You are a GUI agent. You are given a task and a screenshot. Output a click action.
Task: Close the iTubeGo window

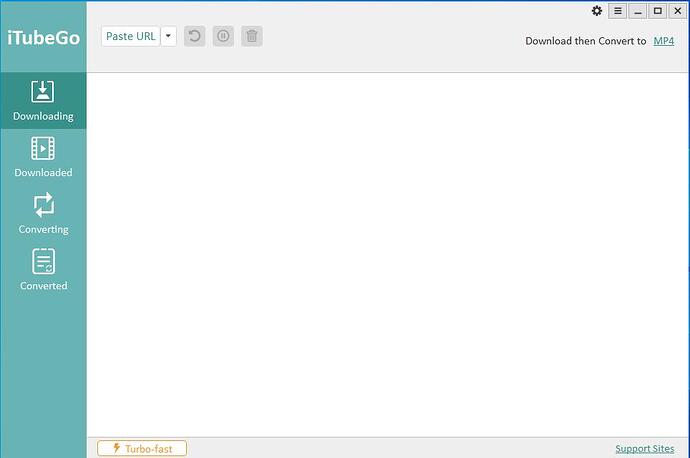[x=678, y=11]
